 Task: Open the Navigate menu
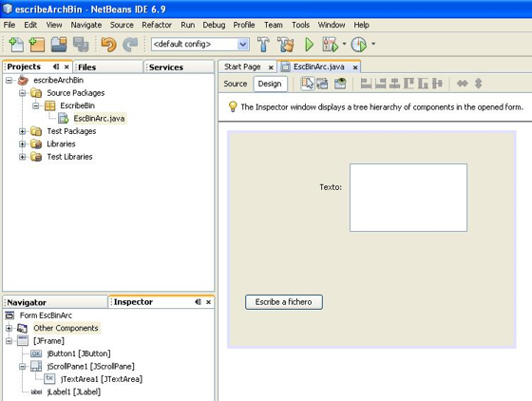86,25
